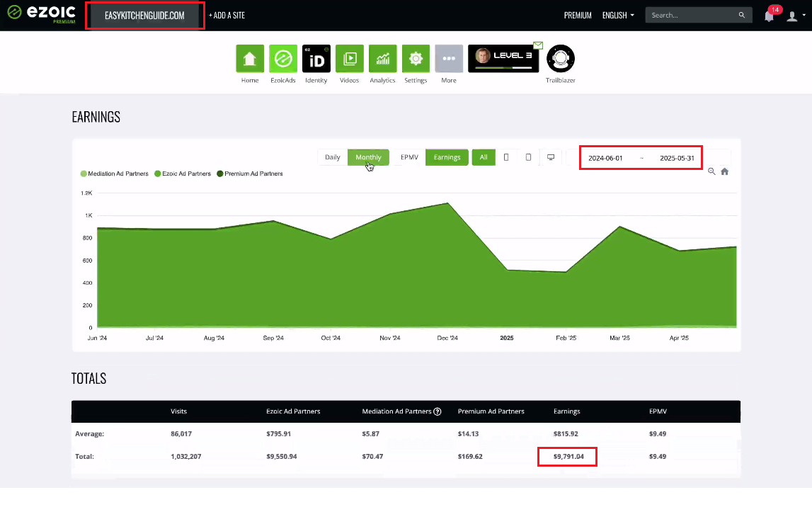Click average Ezoic partners value $795.91
The image size is (812, 512).
(x=278, y=434)
